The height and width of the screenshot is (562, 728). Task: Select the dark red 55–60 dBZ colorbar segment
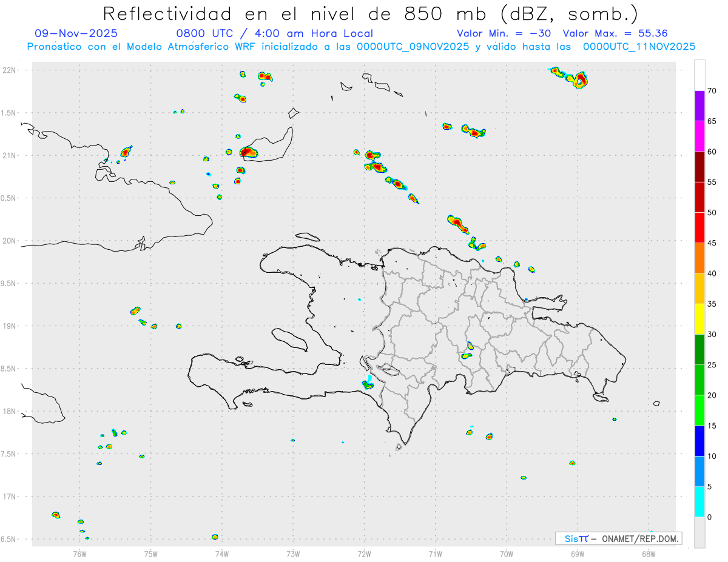coord(699,167)
